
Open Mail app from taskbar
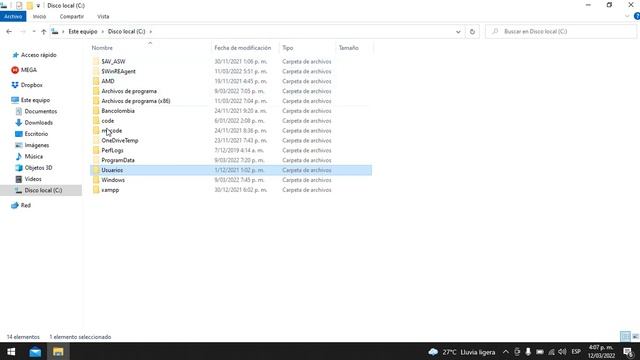pos(35,352)
